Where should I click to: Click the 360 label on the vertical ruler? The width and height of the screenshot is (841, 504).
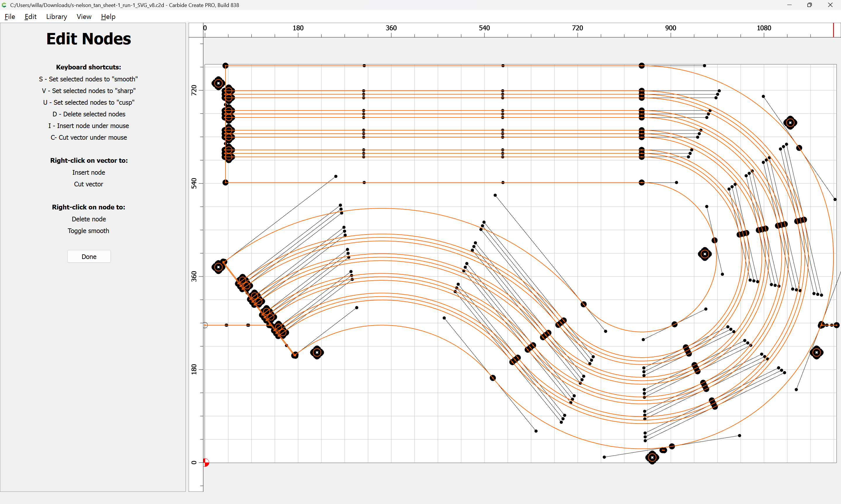pyautogui.click(x=194, y=276)
